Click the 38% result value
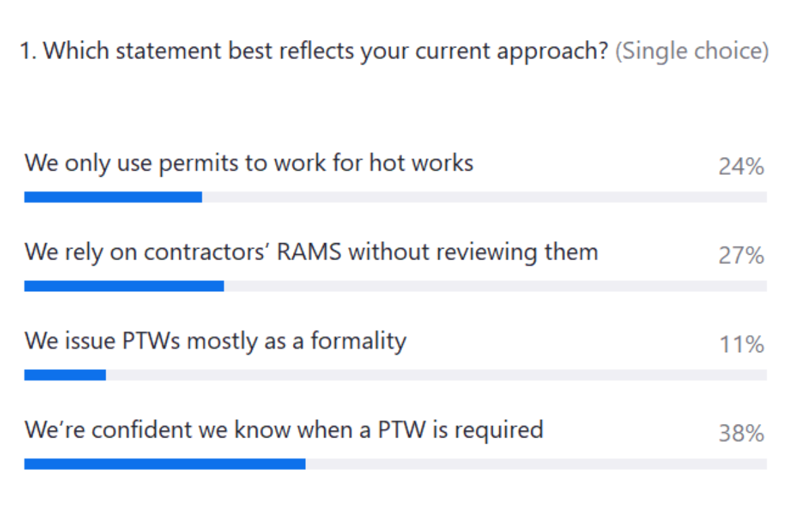This screenshot has height=512, width=812. click(x=741, y=433)
